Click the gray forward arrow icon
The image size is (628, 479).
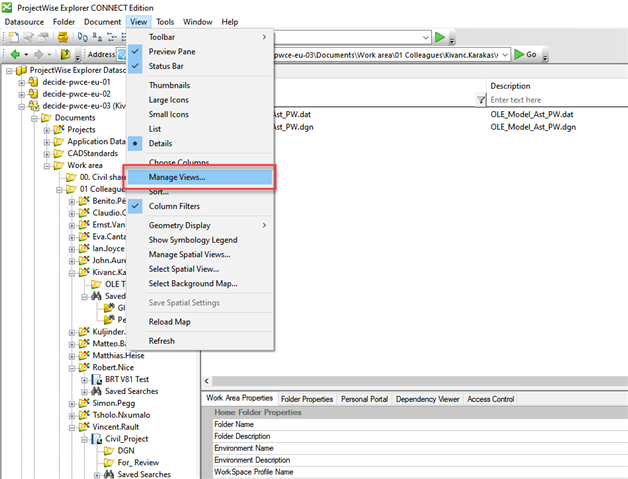(x=39, y=54)
